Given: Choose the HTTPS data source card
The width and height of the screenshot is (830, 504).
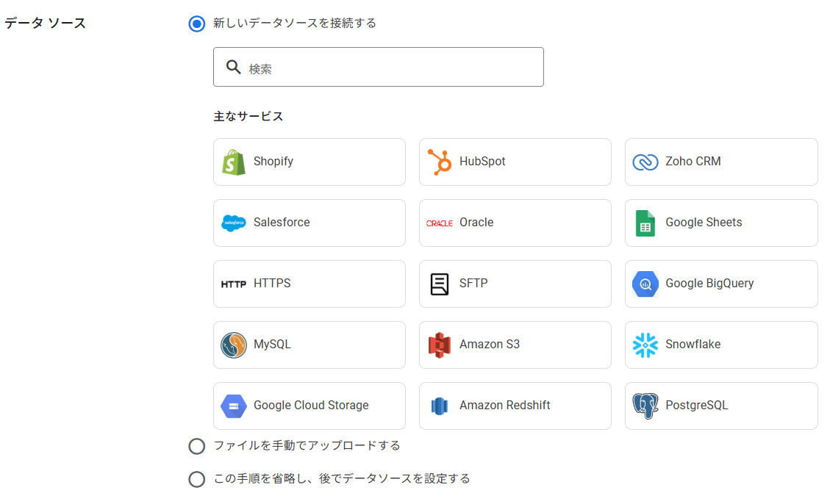Looking at the screenshot, I should click(x=309, y=284).
